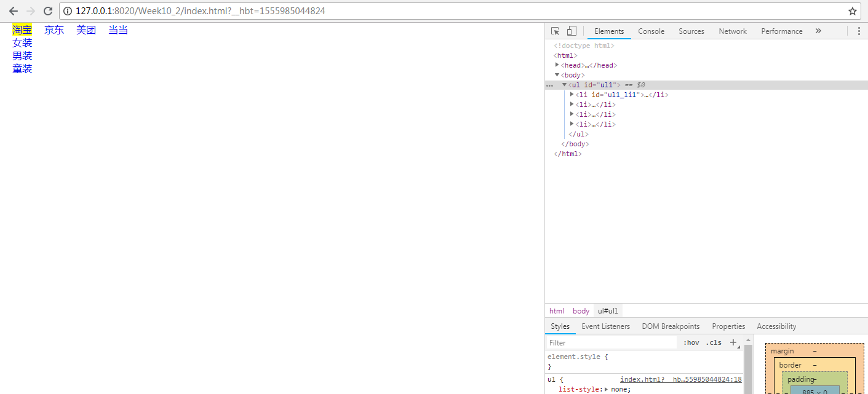The width and height of the screenshot is (868, 394).
Task: Open the Performance tab
Action: click(781, 31)
